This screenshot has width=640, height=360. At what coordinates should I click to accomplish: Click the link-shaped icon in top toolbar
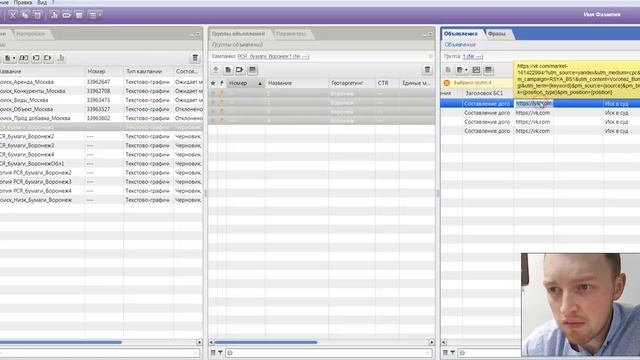(x=67, y=15)
